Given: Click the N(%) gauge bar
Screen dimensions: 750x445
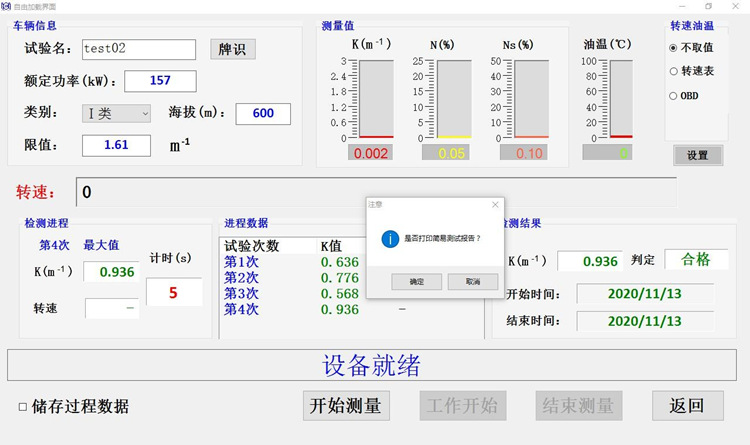Looking at the screenshot, I should tap(454, 99).
